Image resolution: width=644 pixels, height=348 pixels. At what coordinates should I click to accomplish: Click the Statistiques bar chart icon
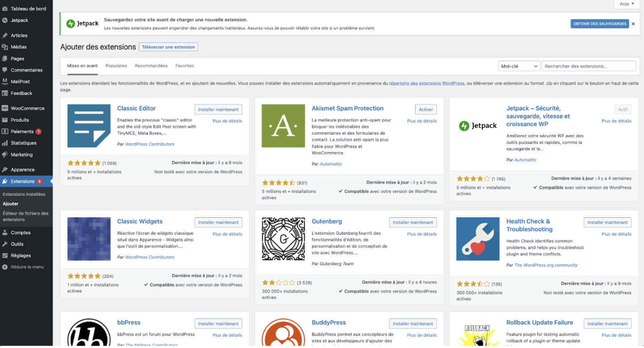5,143
